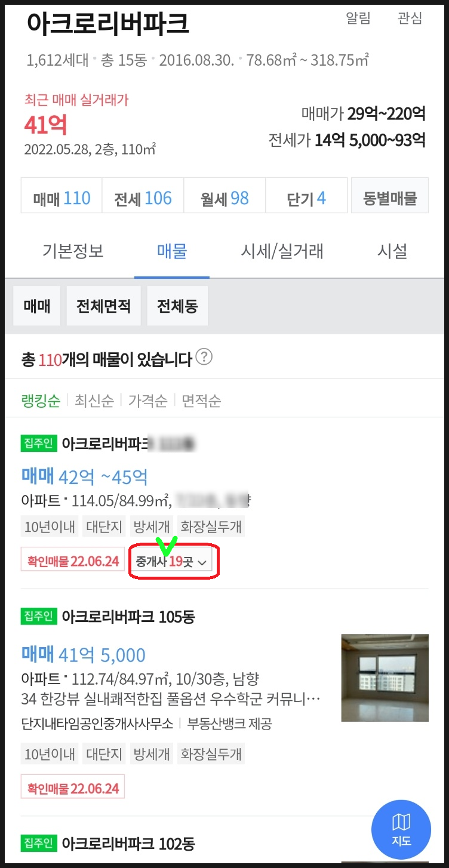449x868 pixels.
Task: Click the question mark help icon
Action: 204,358
